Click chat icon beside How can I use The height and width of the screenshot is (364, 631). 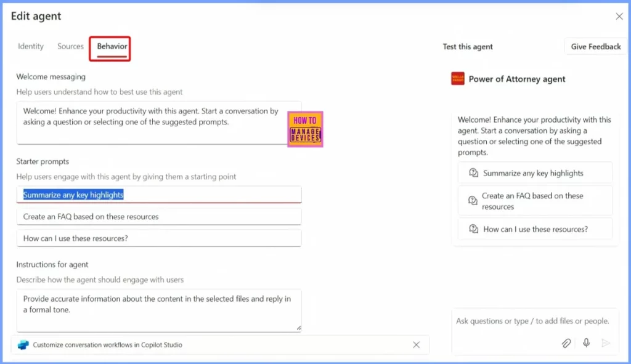click(474, 229)
